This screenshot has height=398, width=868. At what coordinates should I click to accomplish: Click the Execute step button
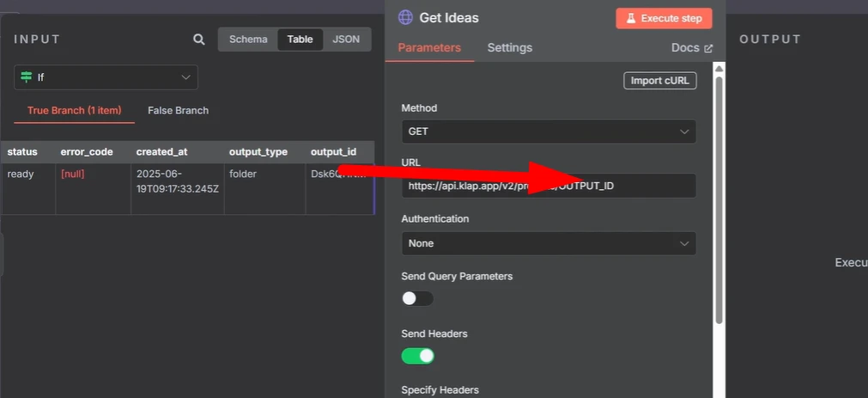click(x=664, y=18)
